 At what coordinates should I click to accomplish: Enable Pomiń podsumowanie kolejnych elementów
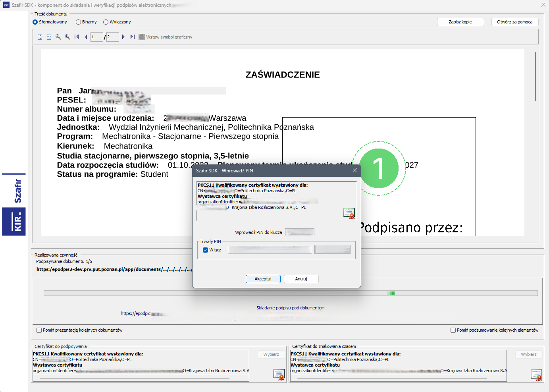pos(453,330)
